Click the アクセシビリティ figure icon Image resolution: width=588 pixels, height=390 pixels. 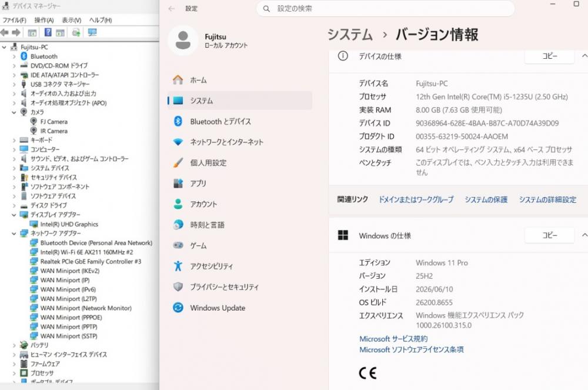click(x=178, y=266)
